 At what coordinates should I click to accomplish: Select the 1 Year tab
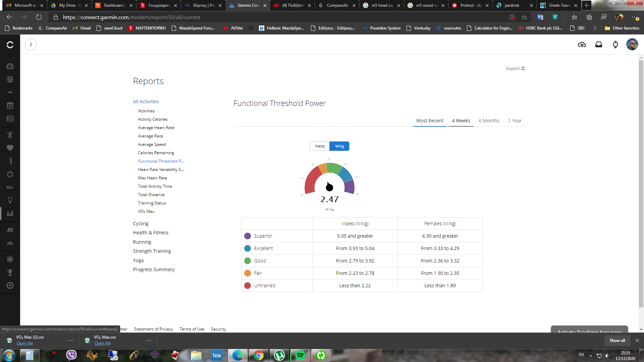click(x=515, y=121)
